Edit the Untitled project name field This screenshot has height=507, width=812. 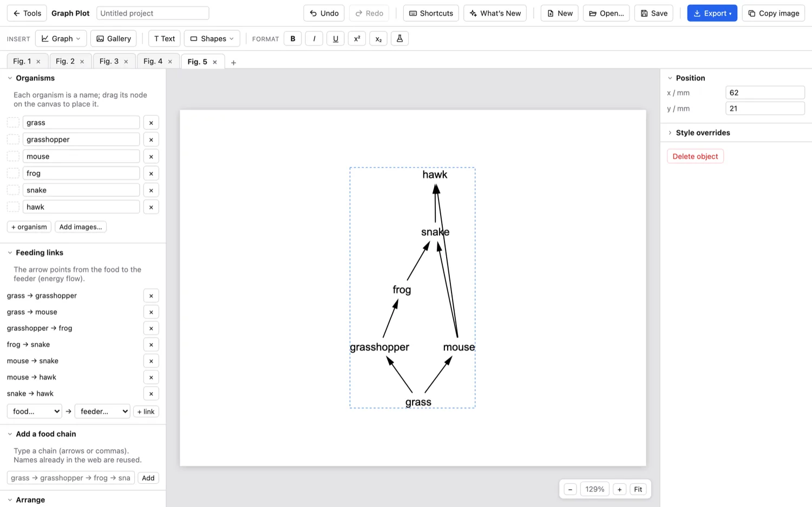(x=153, y=13)
